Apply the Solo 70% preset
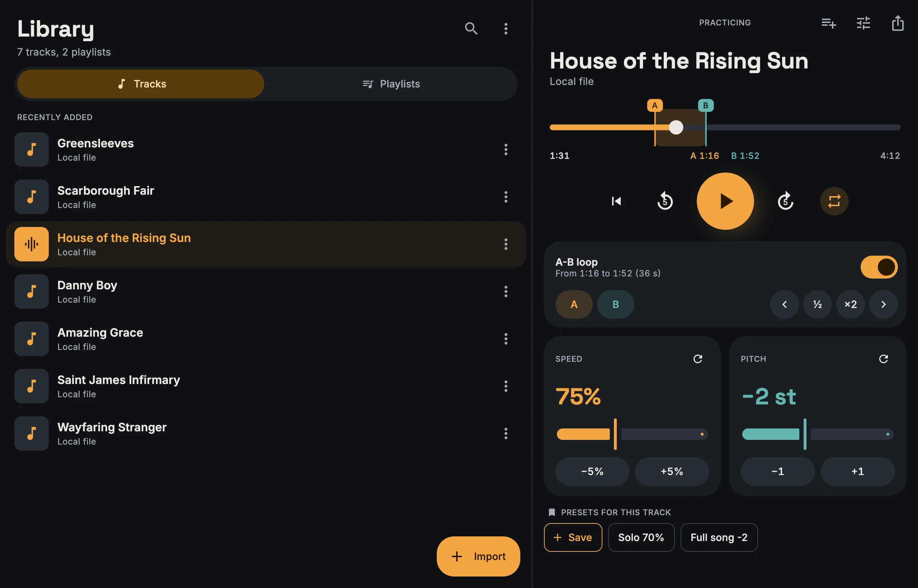Screen dimensions: 918x588 click(641, 537)
